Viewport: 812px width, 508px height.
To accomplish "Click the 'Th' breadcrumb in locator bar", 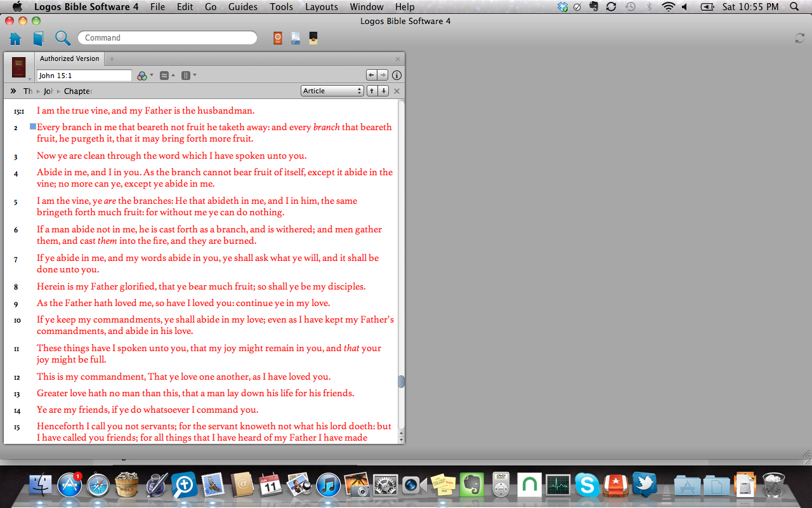I will pos(28,91).
